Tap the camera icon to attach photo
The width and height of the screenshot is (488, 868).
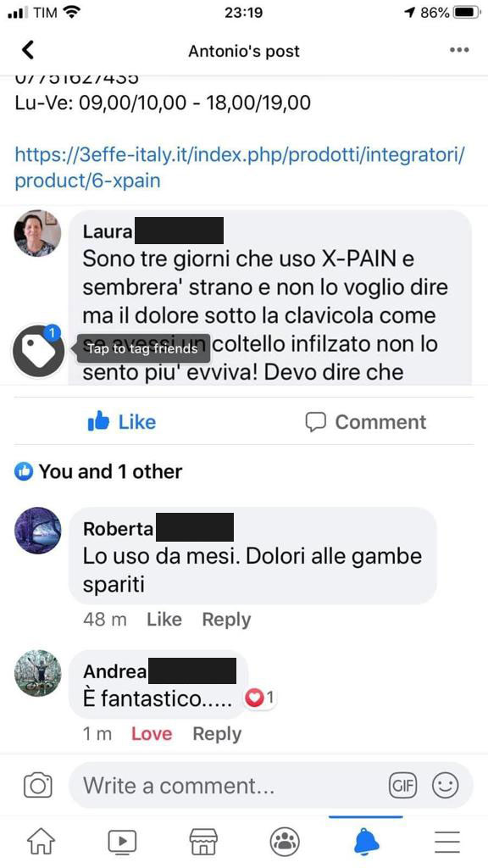click(x=37, y=786)
